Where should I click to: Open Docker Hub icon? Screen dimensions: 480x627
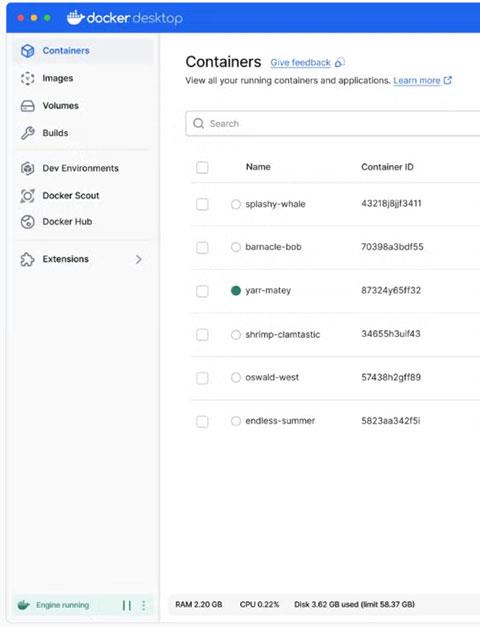tap(27, 222)
